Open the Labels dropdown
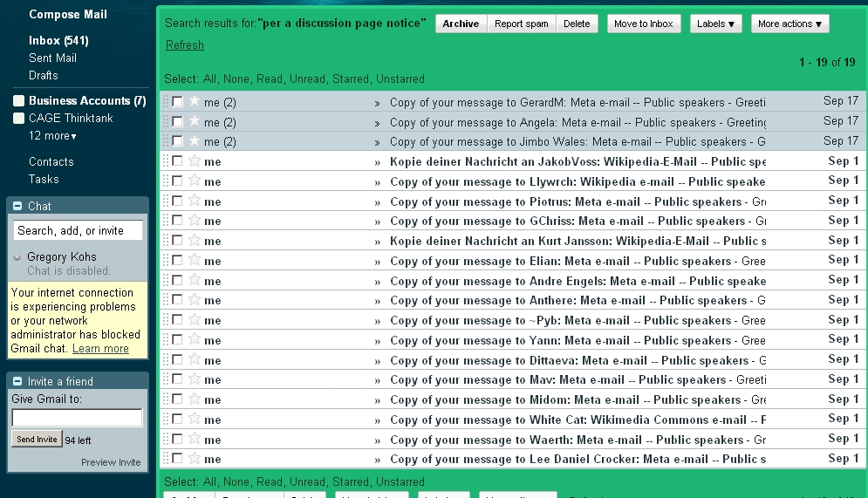Image resolution: width=868 pixels, height=498 pixels. (715, 24)
